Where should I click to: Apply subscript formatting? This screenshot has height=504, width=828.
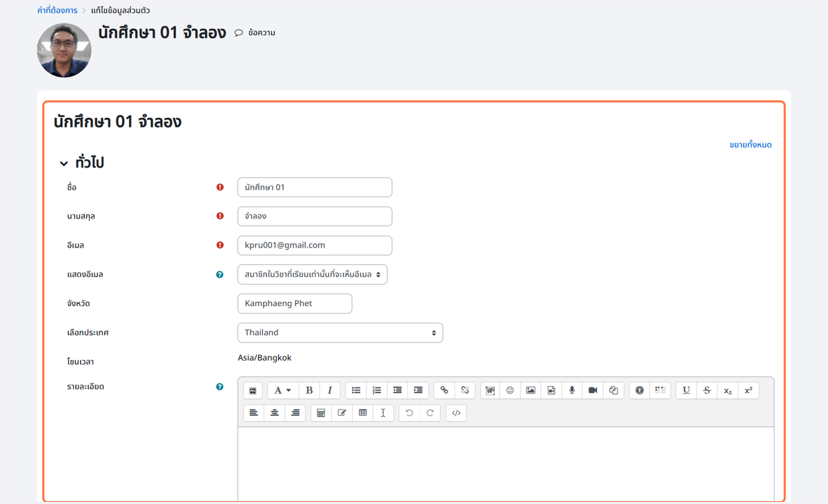[x=727, y=390]
